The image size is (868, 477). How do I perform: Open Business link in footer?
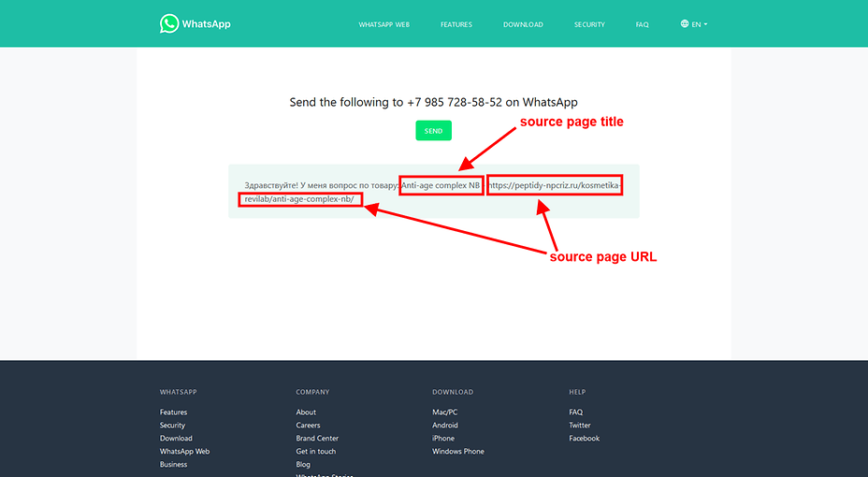(173, 464)
